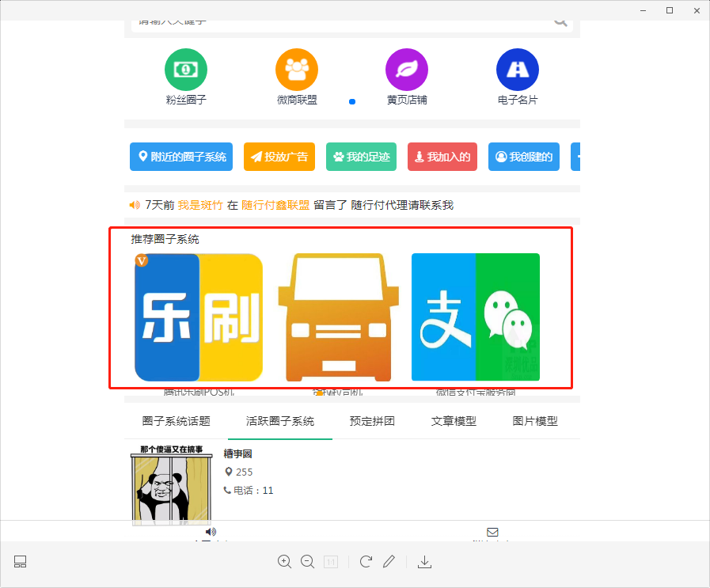Click the zoom in magnifier icon
The width and height of the screenshot is (710, 588).
tap(284, 561)
